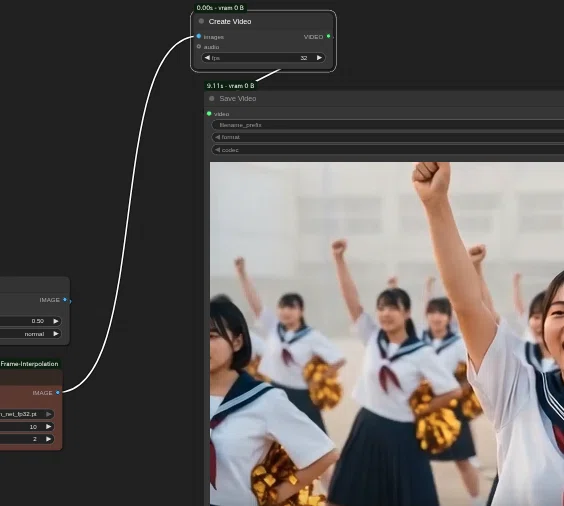Click the IMAGE output socket on Frame-Interpolation node

58,392
